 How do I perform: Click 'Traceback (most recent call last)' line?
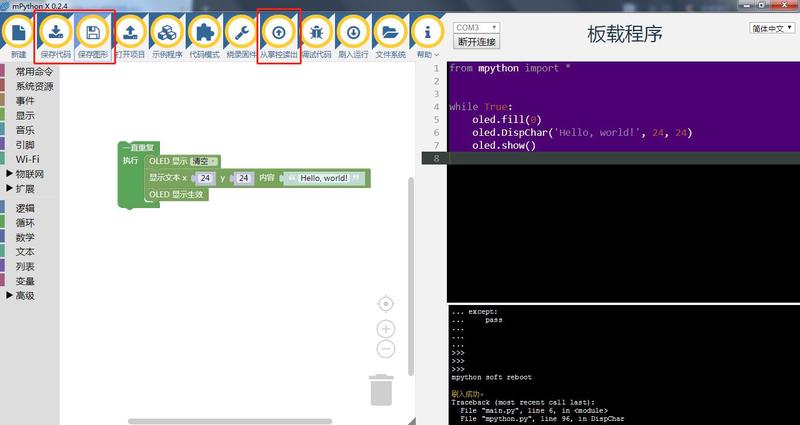(523, 403)
